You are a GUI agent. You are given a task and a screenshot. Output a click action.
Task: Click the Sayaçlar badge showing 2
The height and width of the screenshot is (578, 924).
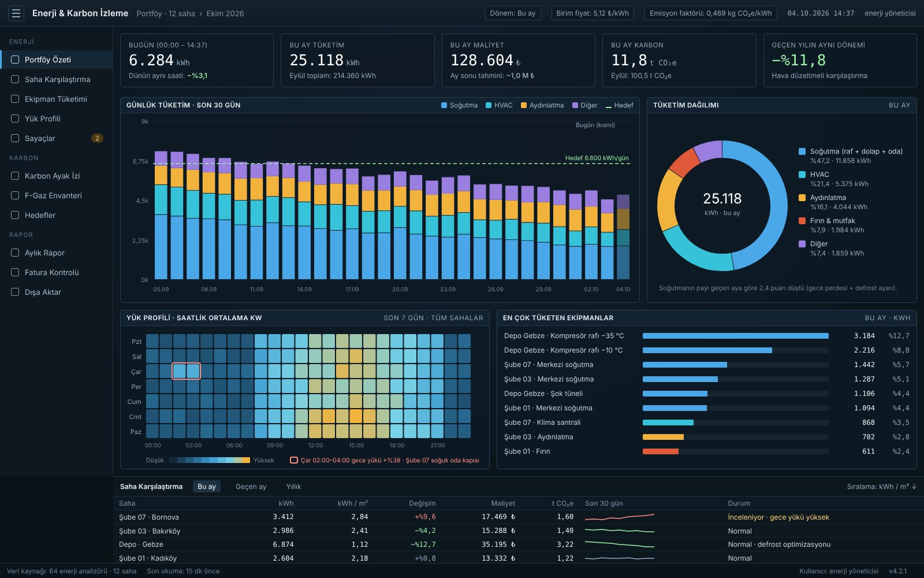(x=97, y=138)
